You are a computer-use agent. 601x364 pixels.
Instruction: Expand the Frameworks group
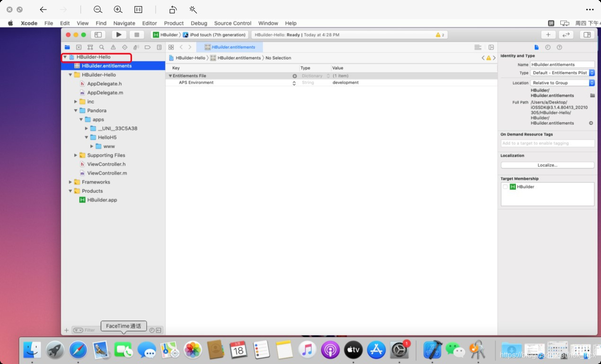(x=71, y=182)
